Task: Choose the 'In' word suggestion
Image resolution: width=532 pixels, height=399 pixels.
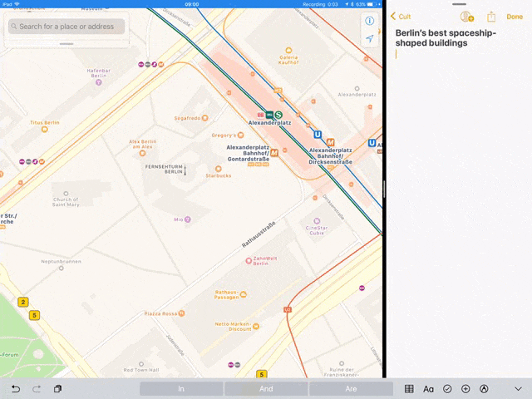Action: (181, 389)
